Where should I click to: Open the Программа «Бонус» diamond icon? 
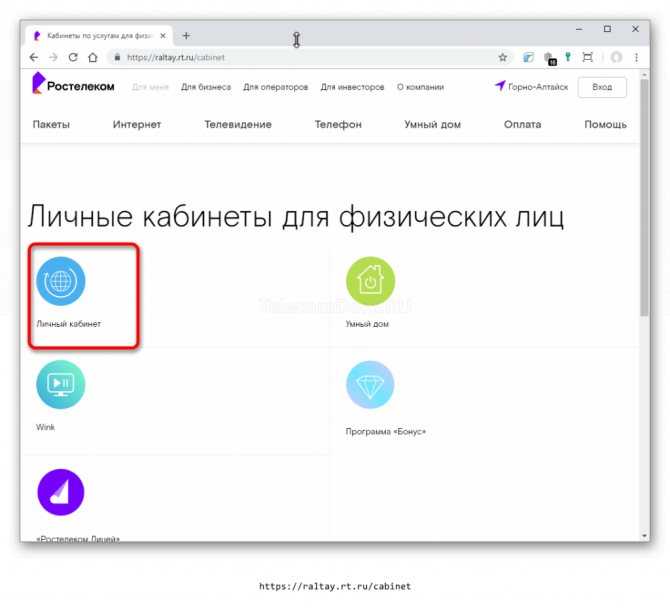[370, 385]
